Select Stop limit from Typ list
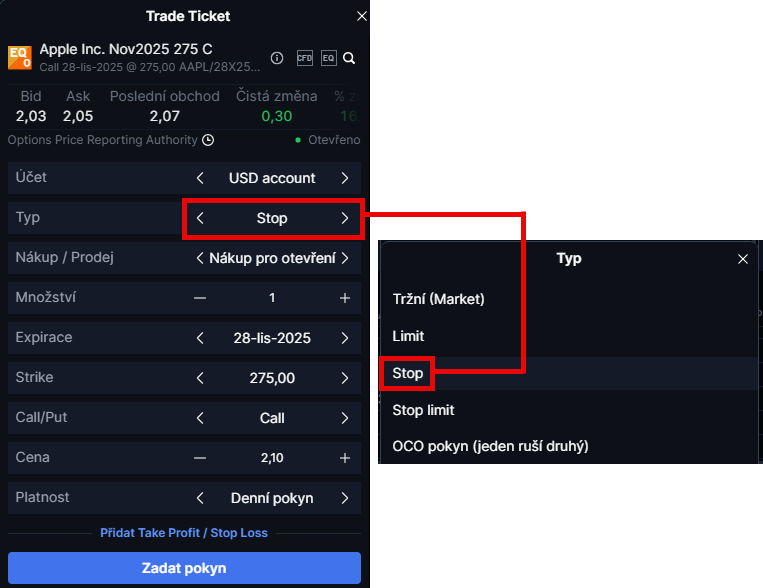This screenshot has height=588, width=763. point(424,410)
